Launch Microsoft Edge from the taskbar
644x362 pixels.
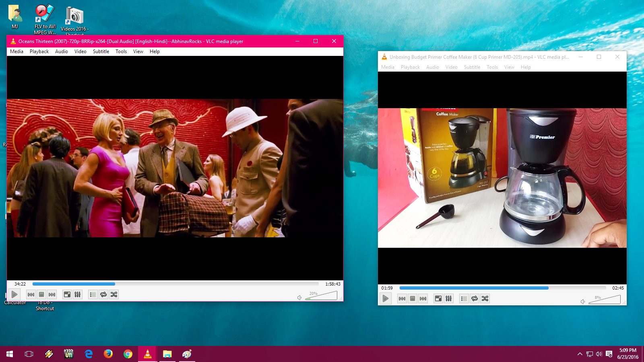click(x=88, y=354)
